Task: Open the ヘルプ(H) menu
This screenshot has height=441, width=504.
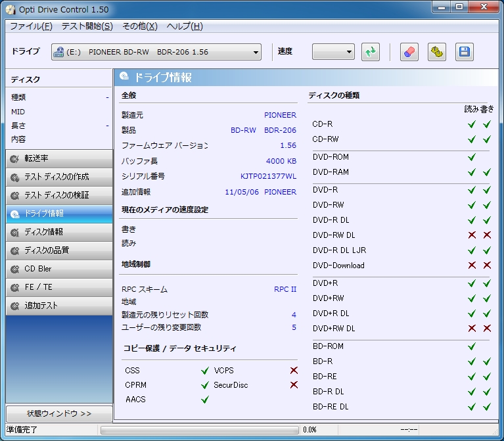Action: tap(185, 26)
